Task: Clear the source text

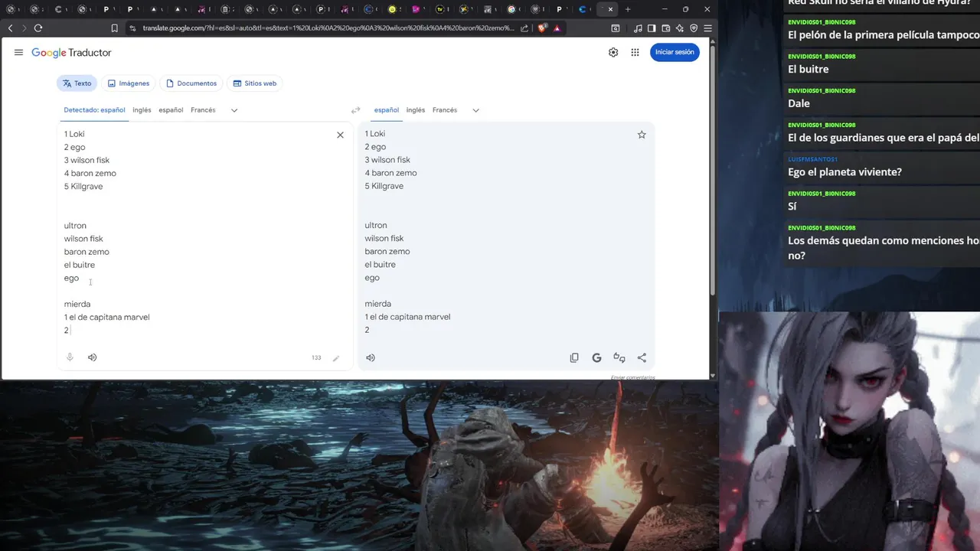Action: (x=340, y=135)
